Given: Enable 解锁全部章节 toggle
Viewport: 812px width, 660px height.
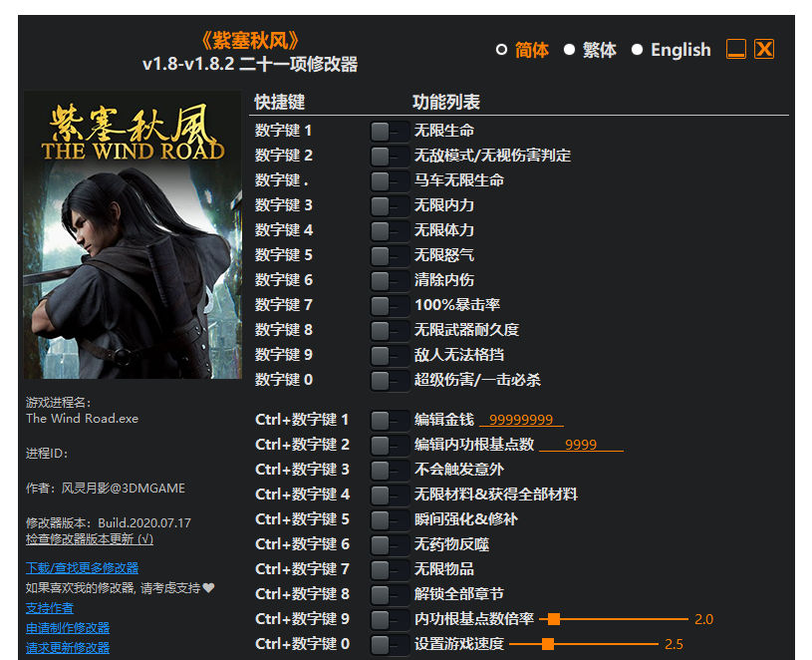Looking at the screenshot, I should tap(390, 594).
